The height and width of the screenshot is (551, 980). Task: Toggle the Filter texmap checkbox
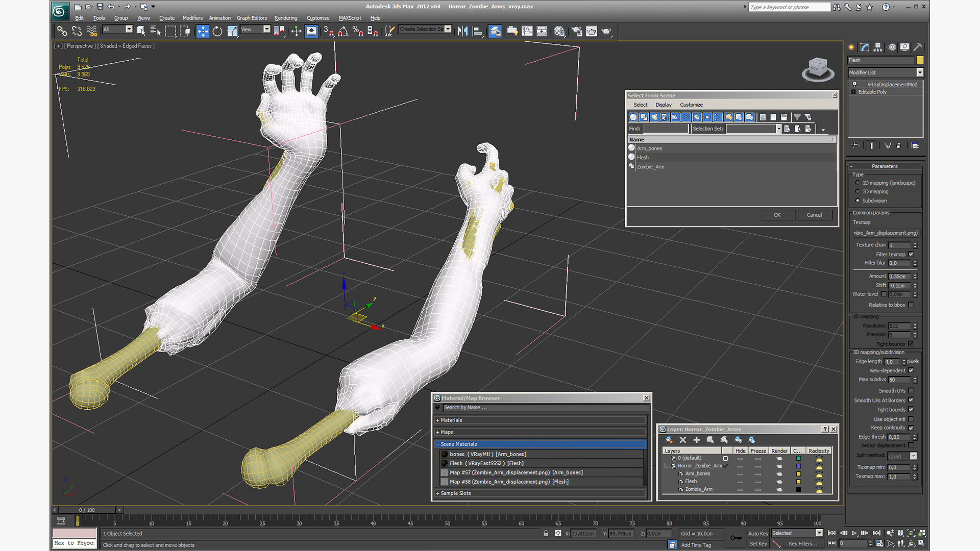coord(911,254)
